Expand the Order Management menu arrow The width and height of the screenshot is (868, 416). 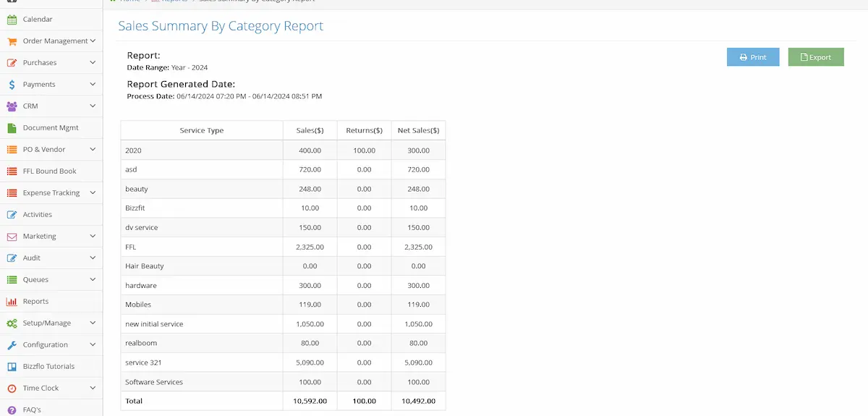(93, 41)
